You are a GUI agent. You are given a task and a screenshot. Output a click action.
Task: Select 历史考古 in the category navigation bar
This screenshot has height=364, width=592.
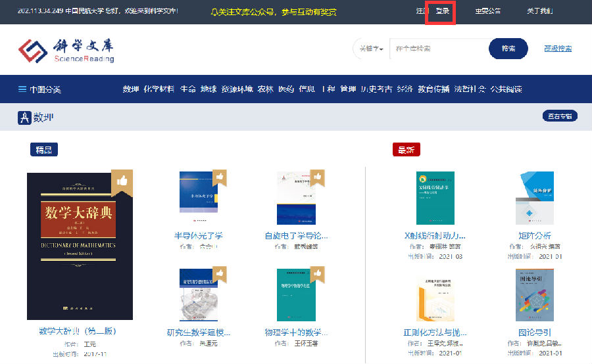(376, 89)
